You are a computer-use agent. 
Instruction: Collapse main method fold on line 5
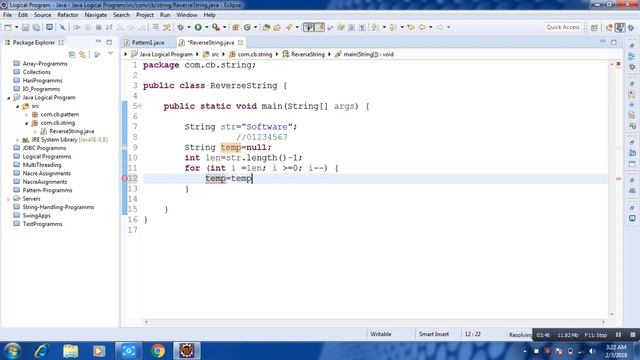pos(140,106)
